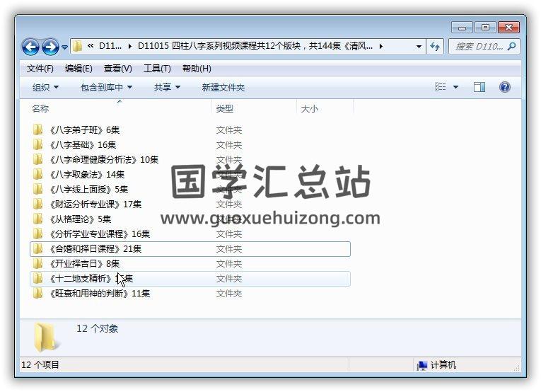Click the change view icon
The width and height of the screenshot is (541, 392).
[440, 87]
